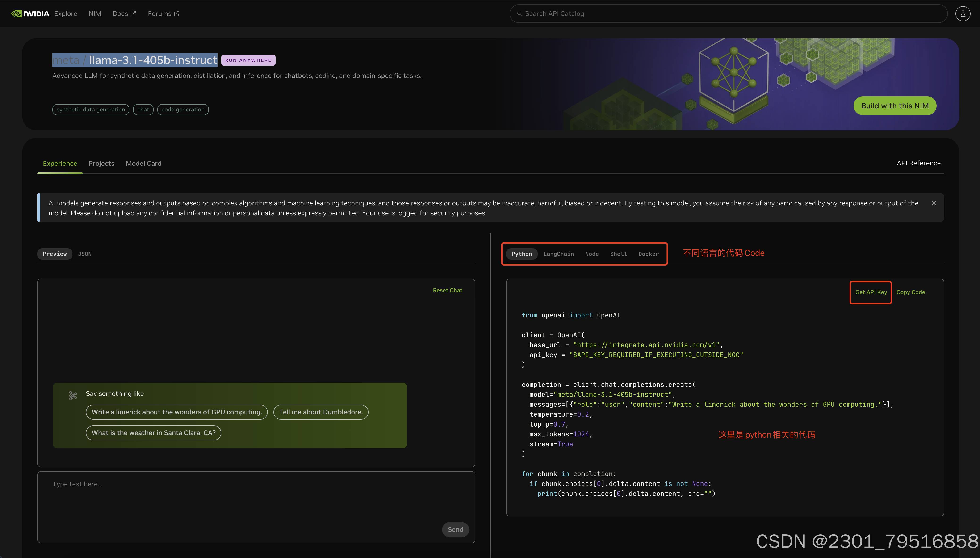Click the RUN ANYWHERE badge

click(x=248, y=60)
